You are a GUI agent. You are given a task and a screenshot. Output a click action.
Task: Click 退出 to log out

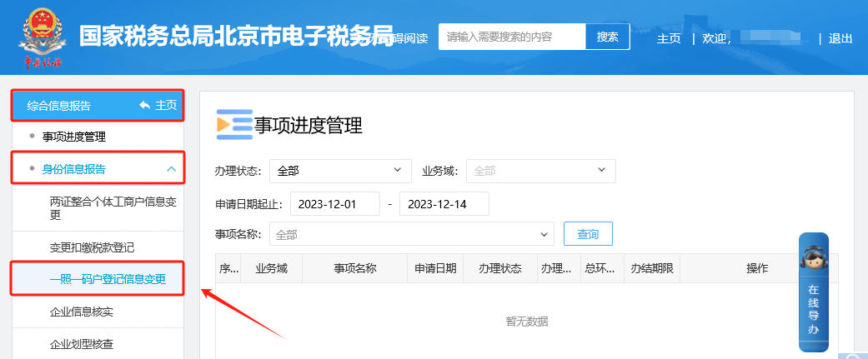[x=840, y=38]
